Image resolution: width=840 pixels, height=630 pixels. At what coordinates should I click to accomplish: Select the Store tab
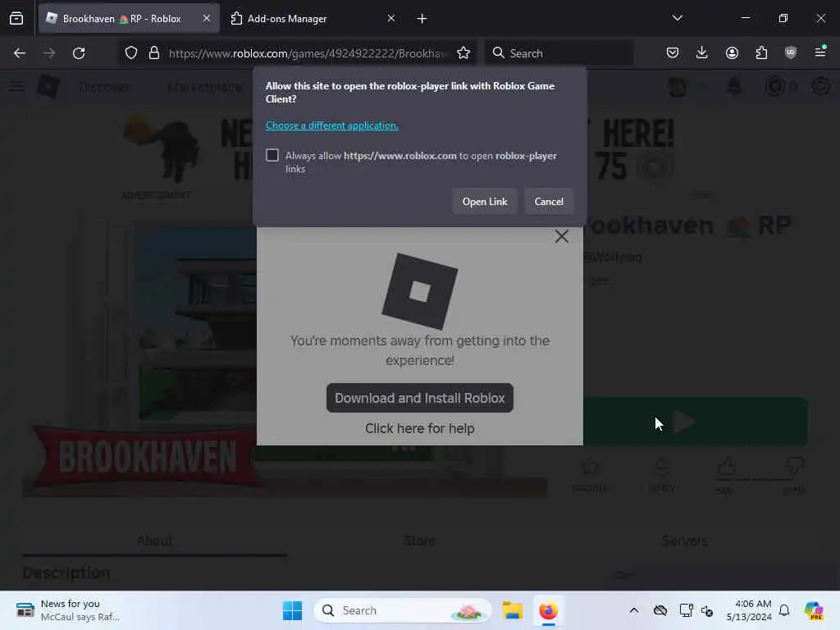(419, 541)
